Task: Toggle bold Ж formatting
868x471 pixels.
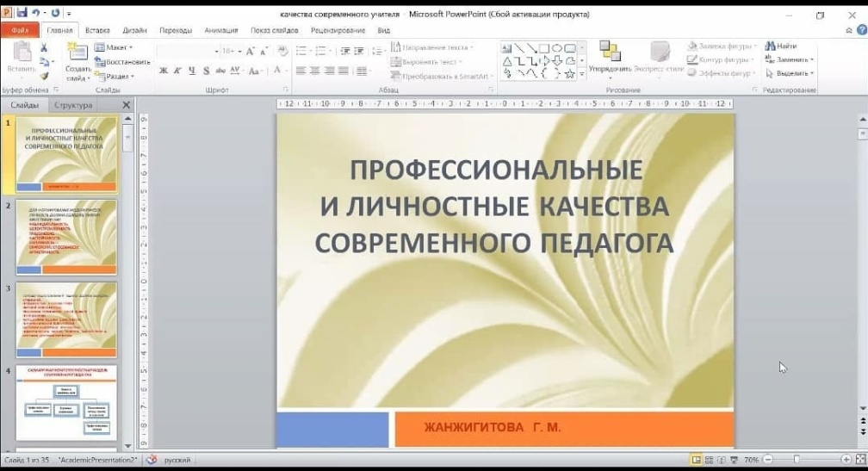Action: pos(164,71)
